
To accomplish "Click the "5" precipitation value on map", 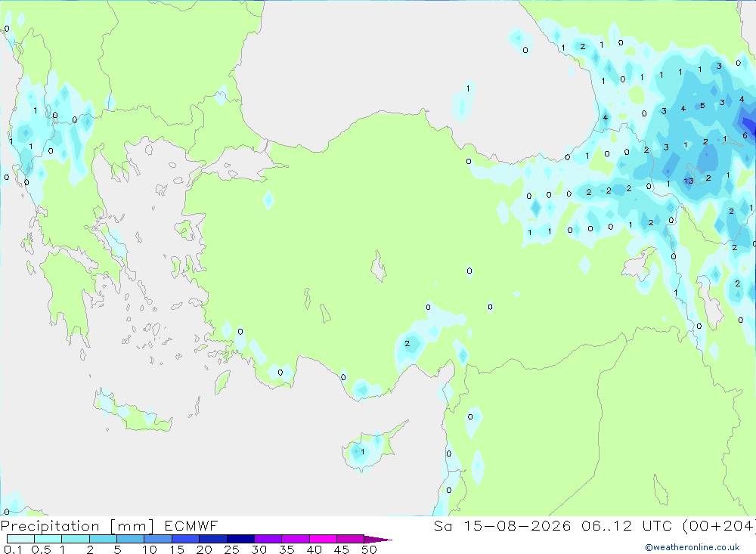I will 702,105.
